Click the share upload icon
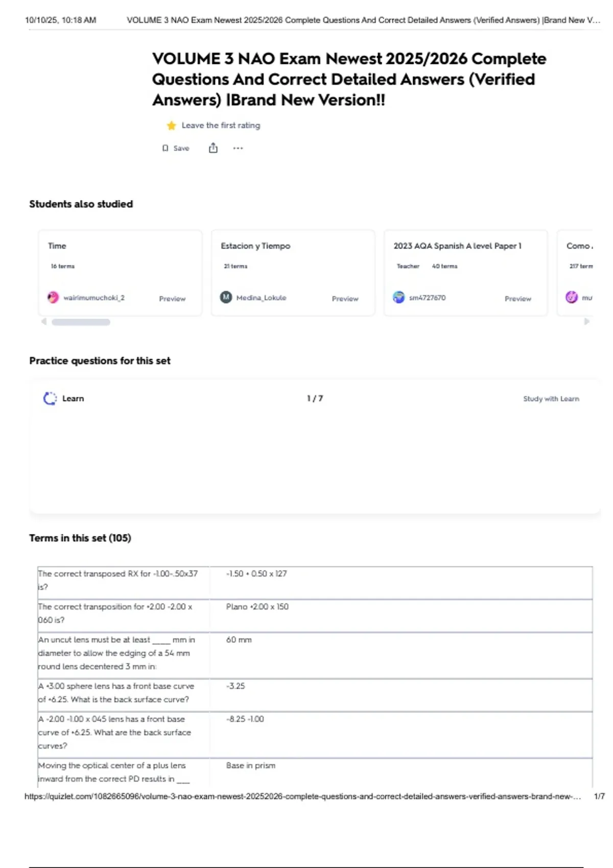 click(213, 148)
